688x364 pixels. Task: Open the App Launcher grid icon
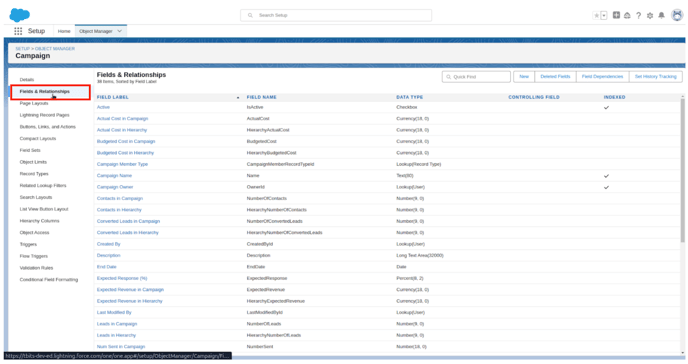[x=18, y=31]
